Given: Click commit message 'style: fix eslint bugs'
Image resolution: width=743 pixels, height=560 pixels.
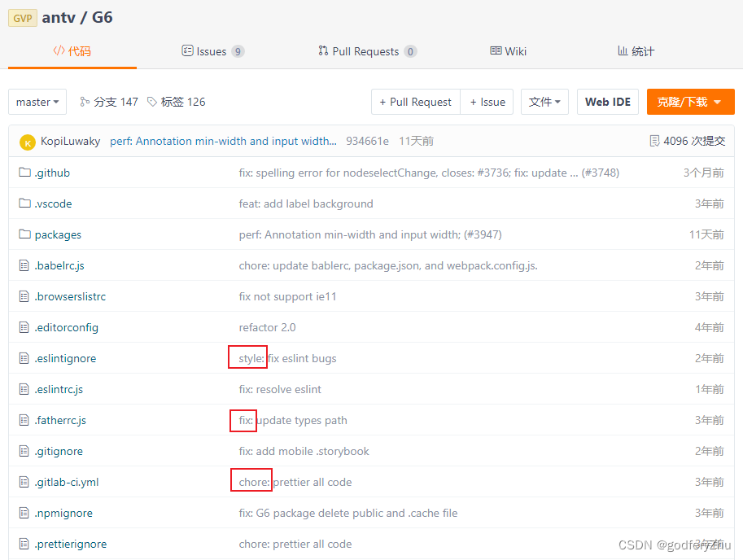Looking at the screenshot, I should (x=287, y=358).
